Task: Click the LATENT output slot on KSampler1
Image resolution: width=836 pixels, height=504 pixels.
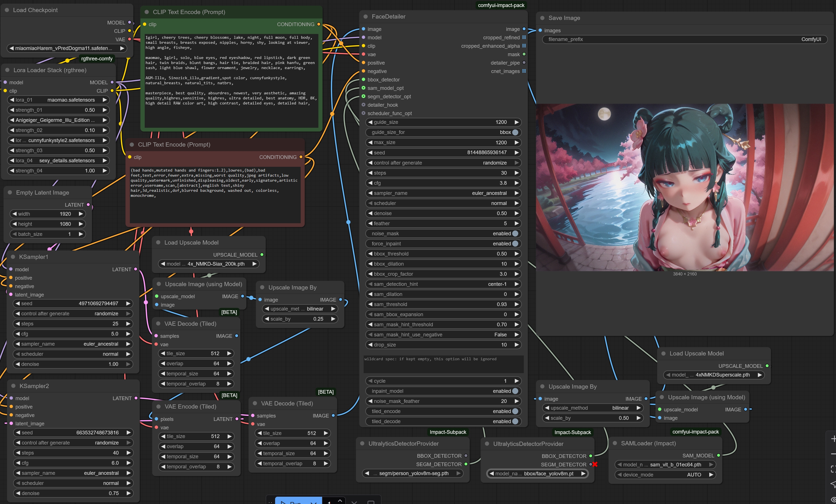Action: 135,269
